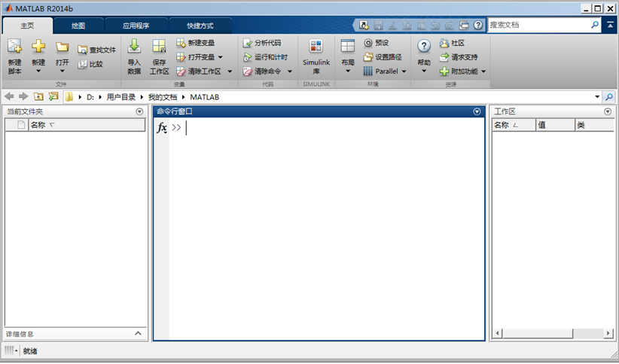Open the Simulink 库 library
The image size is (619, 364).
point(316,56)
